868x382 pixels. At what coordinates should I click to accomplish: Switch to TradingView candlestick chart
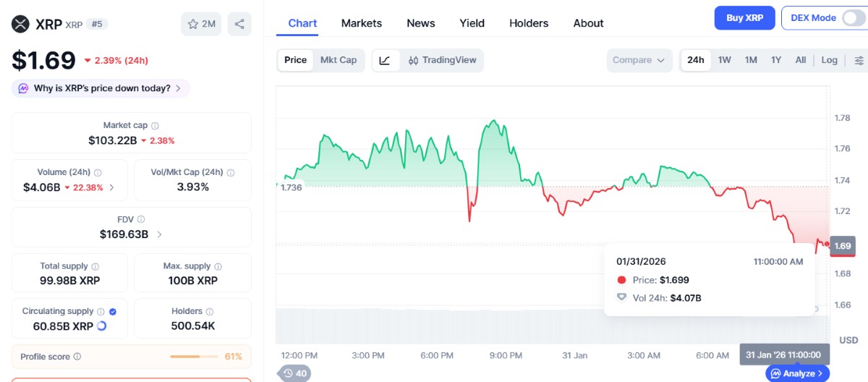(x=442, y=60)
